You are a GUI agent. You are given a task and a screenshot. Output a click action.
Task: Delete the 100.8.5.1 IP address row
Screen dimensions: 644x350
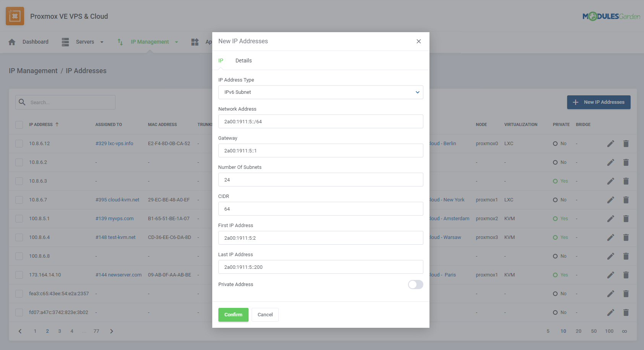click(x=626, y=218)
